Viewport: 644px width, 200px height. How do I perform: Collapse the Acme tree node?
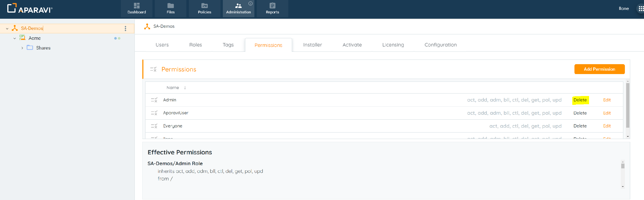tap(15, 38)
